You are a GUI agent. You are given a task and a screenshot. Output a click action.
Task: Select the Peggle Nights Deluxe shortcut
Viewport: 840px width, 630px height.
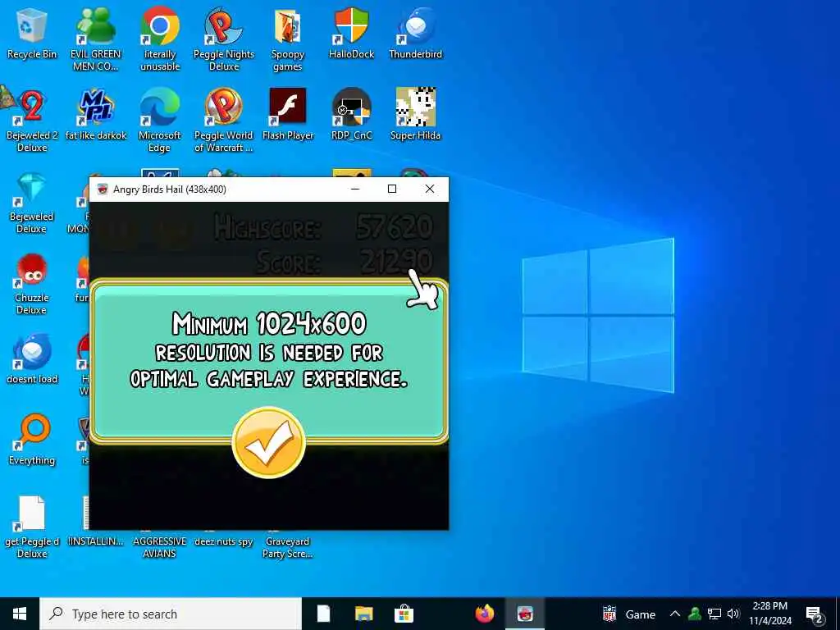223,39
